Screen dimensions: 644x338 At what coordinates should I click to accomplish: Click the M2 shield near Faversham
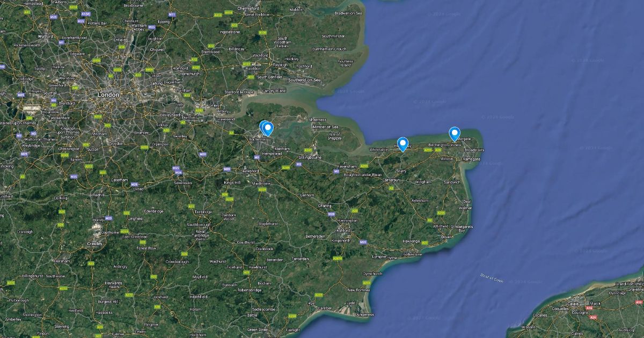click(x=335, y=171)
